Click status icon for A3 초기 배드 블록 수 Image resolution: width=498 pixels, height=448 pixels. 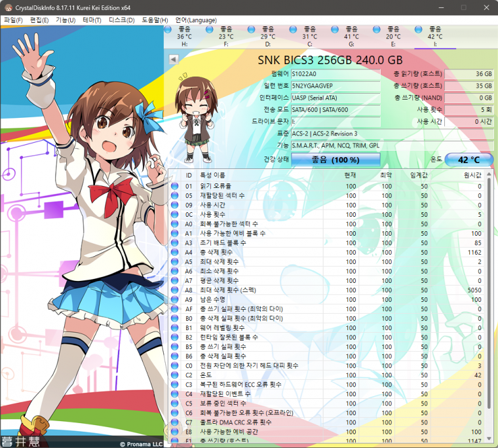pos(175,243)
